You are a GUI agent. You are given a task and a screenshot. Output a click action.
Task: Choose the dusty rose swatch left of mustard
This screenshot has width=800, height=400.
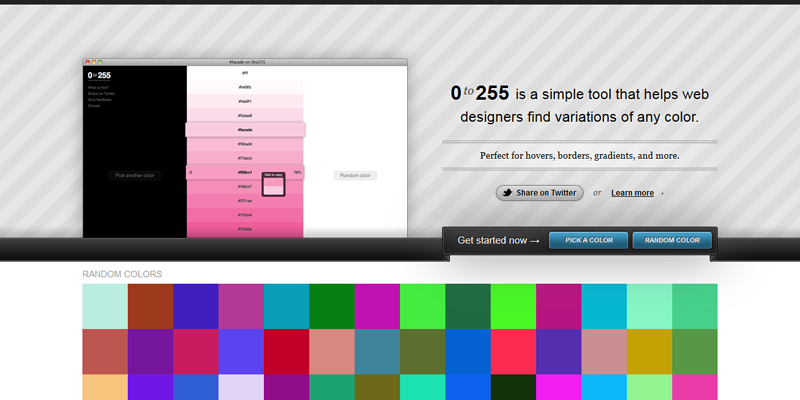(x=604, y=352)
